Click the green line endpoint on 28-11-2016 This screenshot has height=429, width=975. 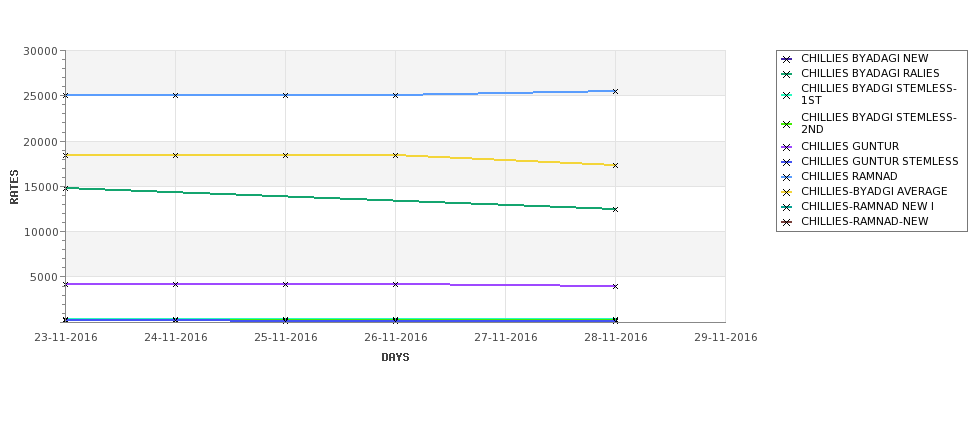click(x=615, y=210)
